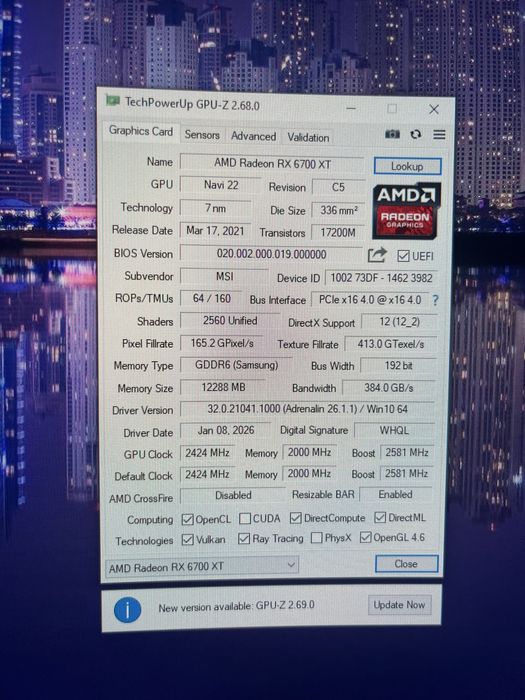Viewport: 525px width, 700px height.
Task: Toggle the CUDA checkbox
Action: (x=245, y=518)
